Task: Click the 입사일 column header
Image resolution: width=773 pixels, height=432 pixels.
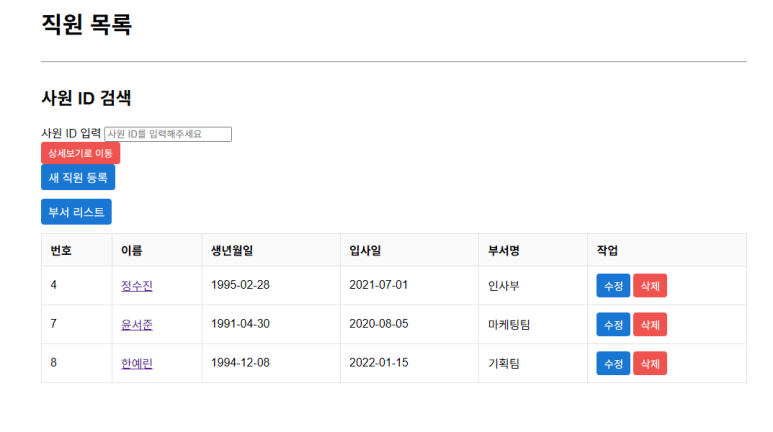Action: (x=365, y=251)
